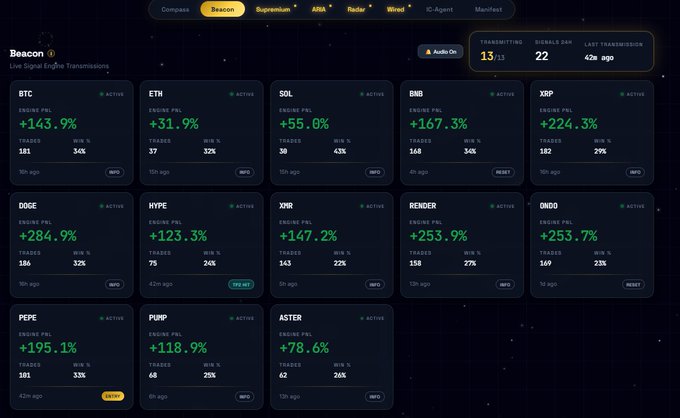Click the +123.3% engine PNL value
Screen dimensions: 680x418
178,236
